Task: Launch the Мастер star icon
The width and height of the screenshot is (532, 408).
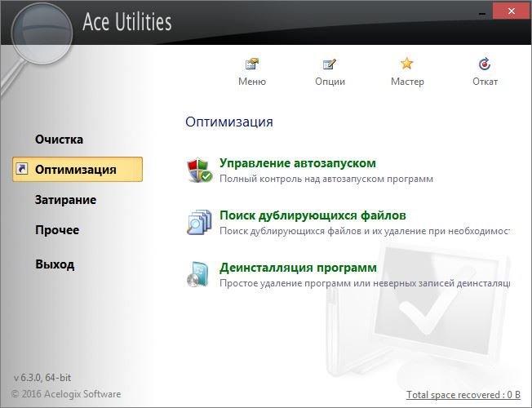Action: pos(406,64)
